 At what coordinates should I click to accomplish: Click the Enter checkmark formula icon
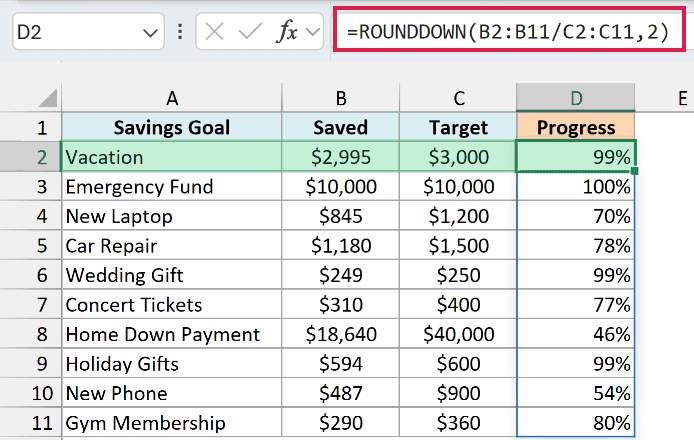(250, 32)
